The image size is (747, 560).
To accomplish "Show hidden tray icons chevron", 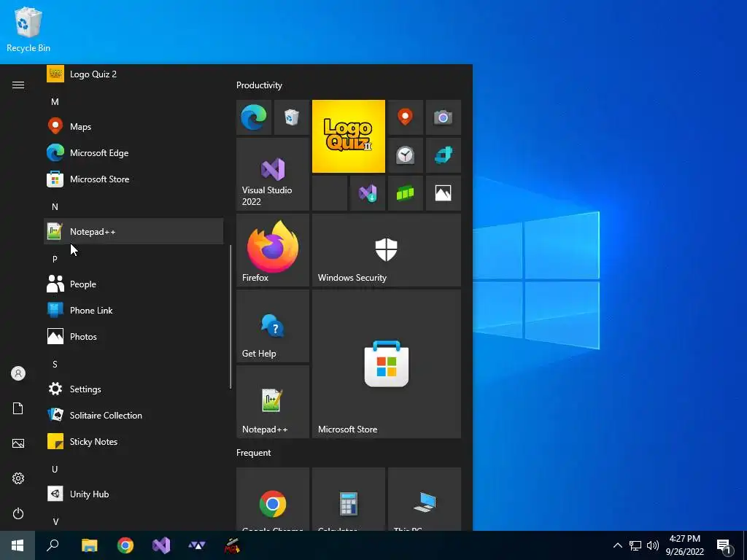I will (x=617, y=545).
